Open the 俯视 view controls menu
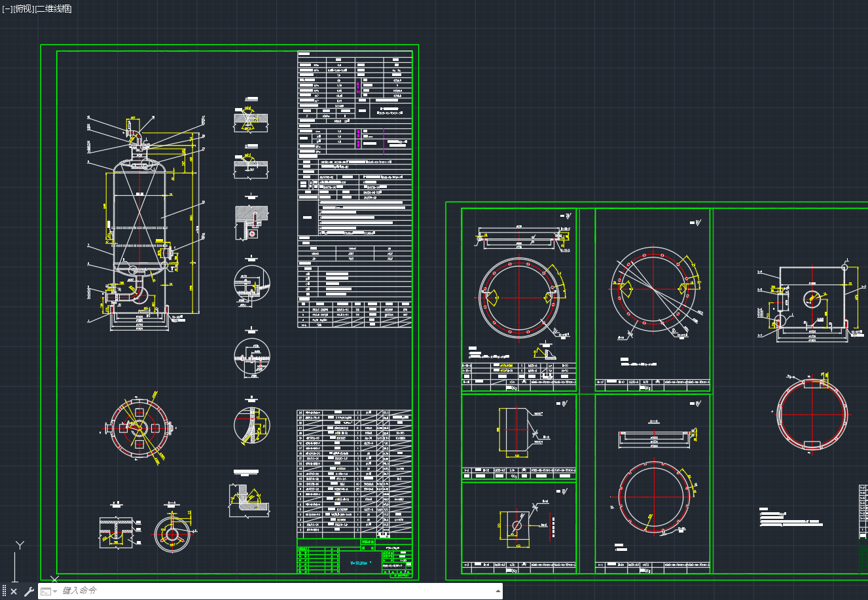868x600 pixels. point(24,9)
